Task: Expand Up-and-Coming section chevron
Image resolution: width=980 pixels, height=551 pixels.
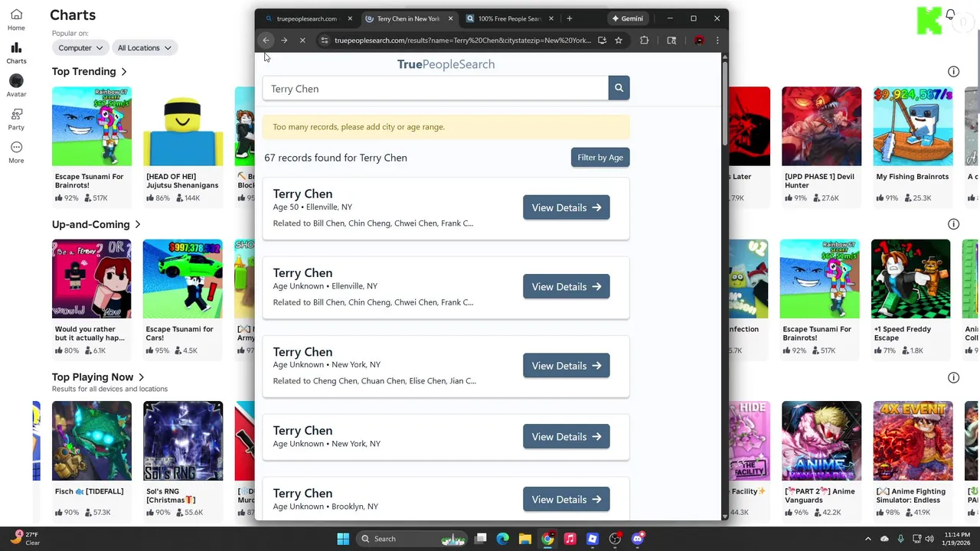Action: (137, 225)
